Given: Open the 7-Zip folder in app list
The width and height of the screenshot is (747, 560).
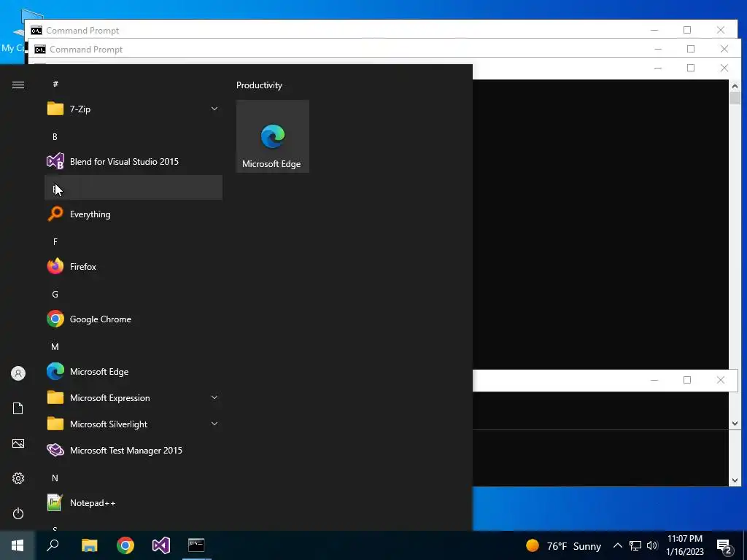Looking at the screenshot, I should coord(133,109).
